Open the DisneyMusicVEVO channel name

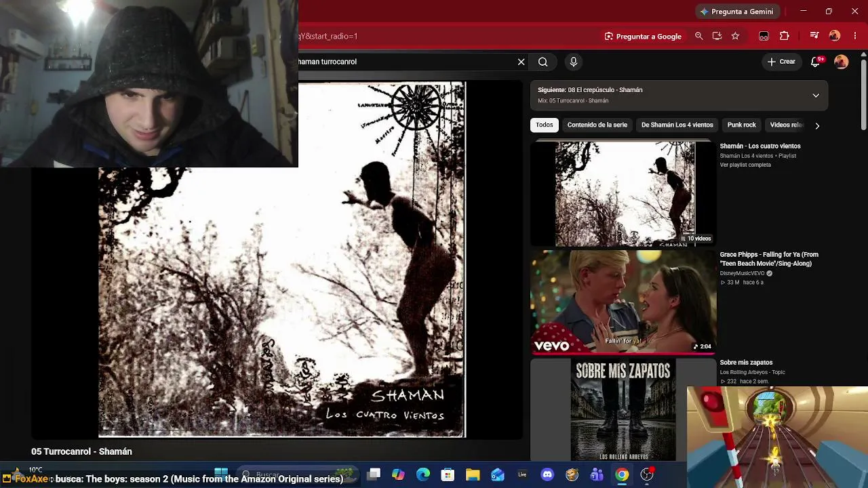click(743, 273)
